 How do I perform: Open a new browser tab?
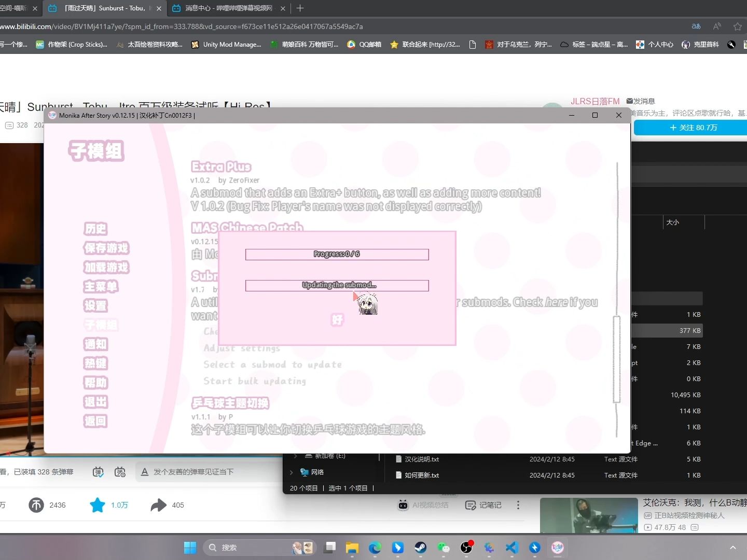point(300,8)
